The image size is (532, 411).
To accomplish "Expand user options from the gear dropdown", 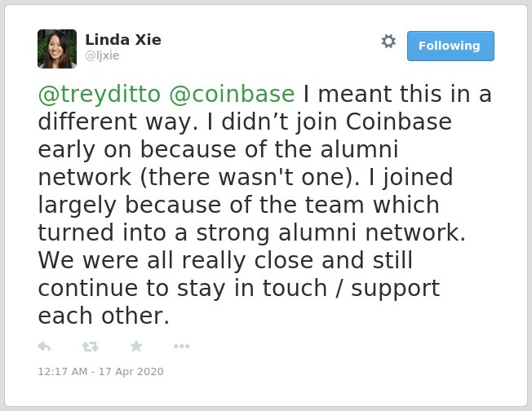I will click(388, 42).
